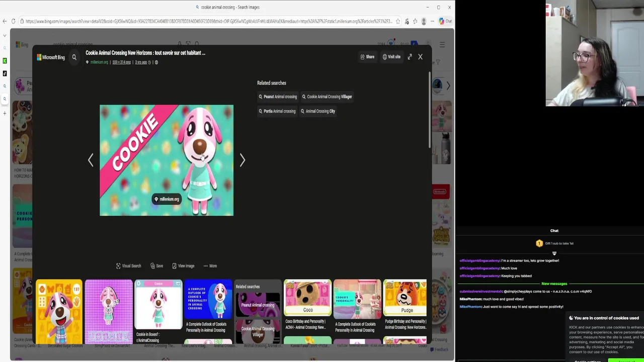Collapse the vertical tabs chevron in the sidebar
Viewport: 644px width, 362px height.
[5, 35]
